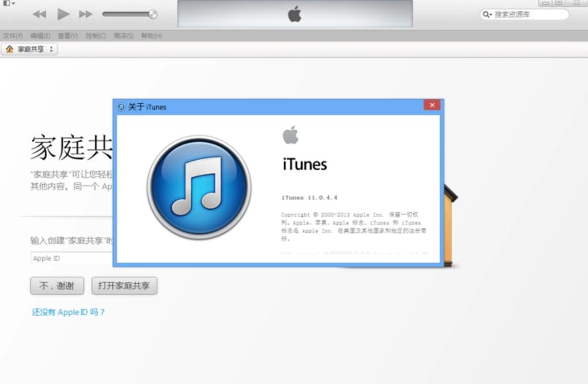Screen dimensions: 588x384
Task: Expand the 家庭共享 source dropdown
Action: pos(30,49)
